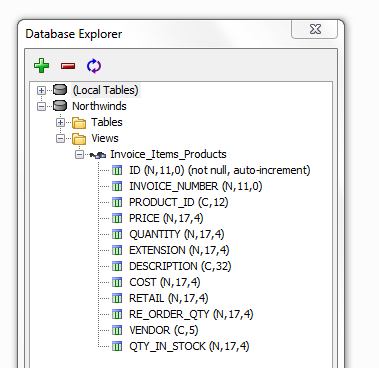Click the EXTENSION column icon
This screenshot has width=379, height=368.
point(117,250)
